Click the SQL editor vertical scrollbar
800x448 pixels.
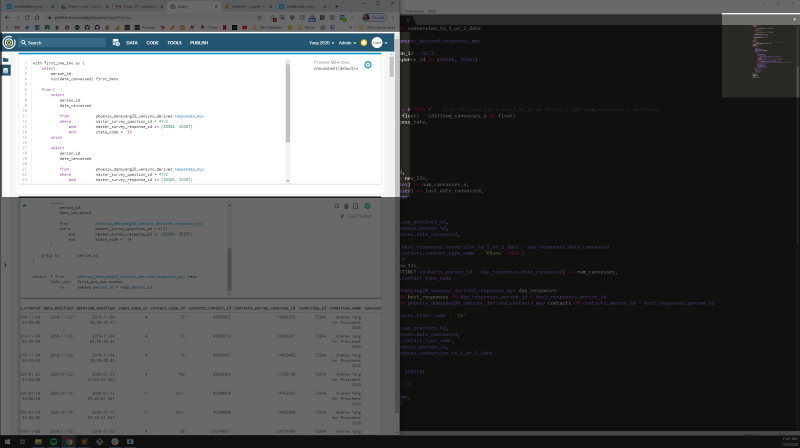[288, 100]
